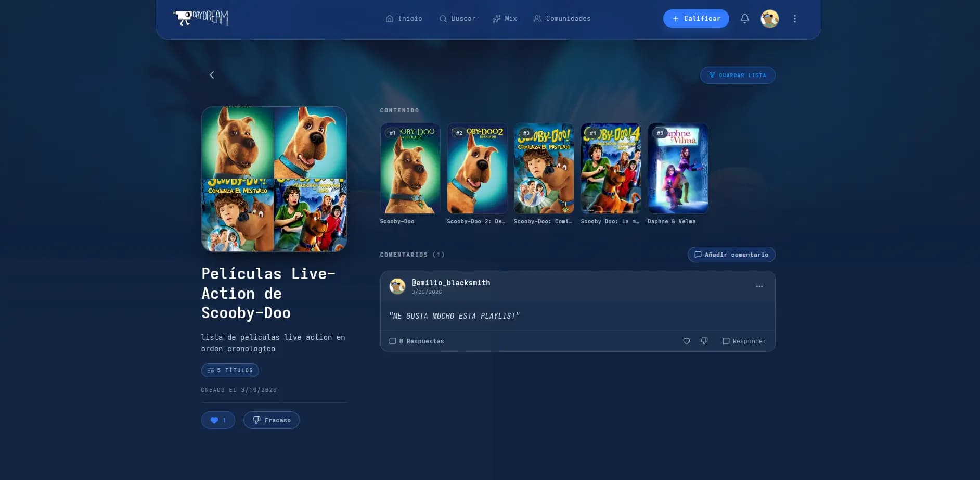This screenshot has width=980, height=480.
Task: Open the Mix section
Action: (505, 19)
